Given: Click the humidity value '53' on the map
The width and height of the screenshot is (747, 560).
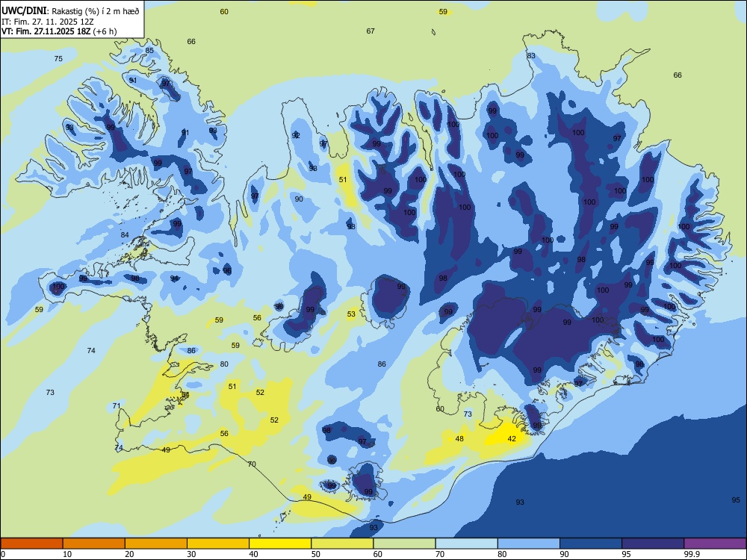Looking at the screenshot, I should tap(351, 314).
